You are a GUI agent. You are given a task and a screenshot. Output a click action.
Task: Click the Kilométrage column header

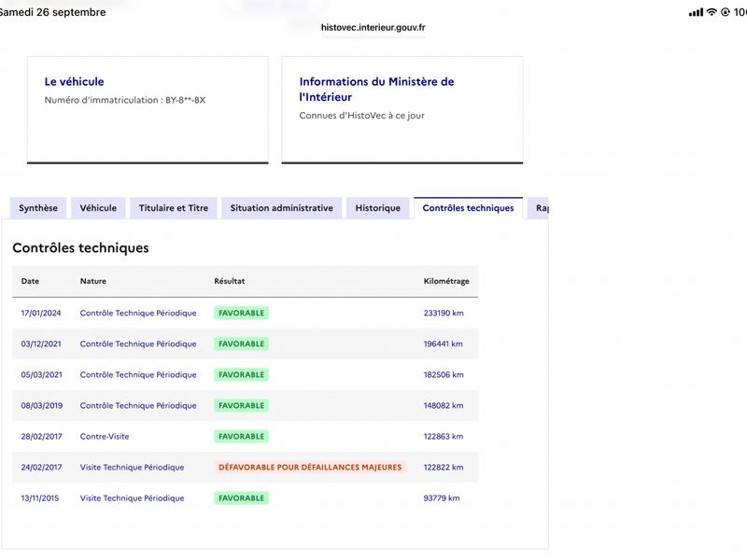(x=446, y=281)
